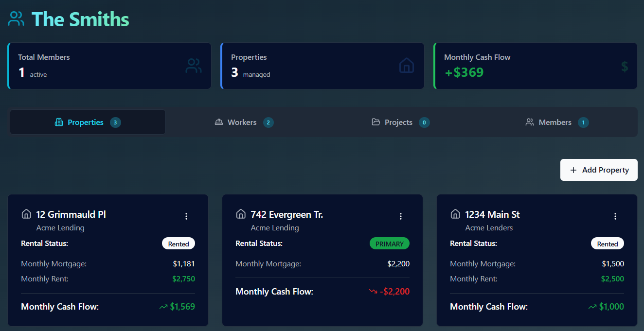Click Monthly Mortgage label on 1234 Main St

[483, 264]
